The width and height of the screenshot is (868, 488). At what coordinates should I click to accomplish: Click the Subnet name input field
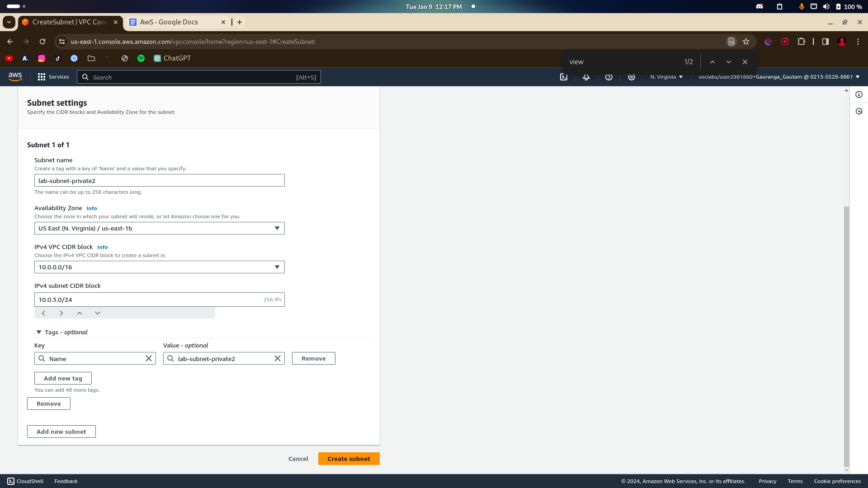pos(159,181)
